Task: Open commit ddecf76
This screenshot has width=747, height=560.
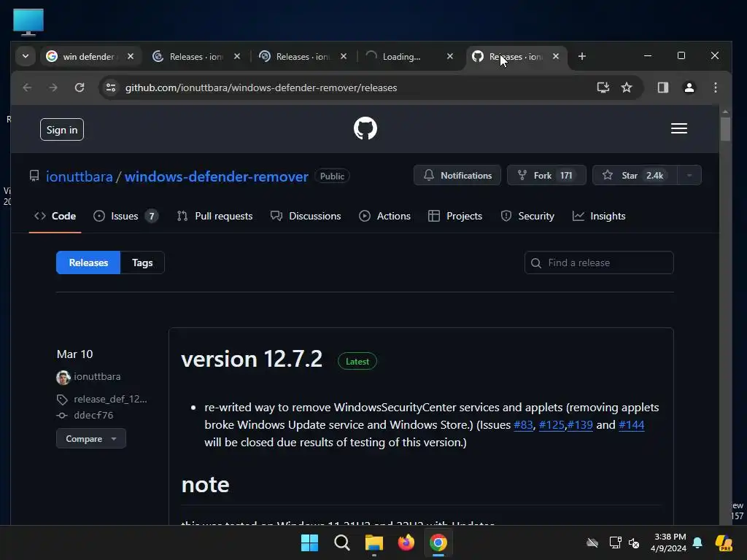Action: [x=93, y=415]
